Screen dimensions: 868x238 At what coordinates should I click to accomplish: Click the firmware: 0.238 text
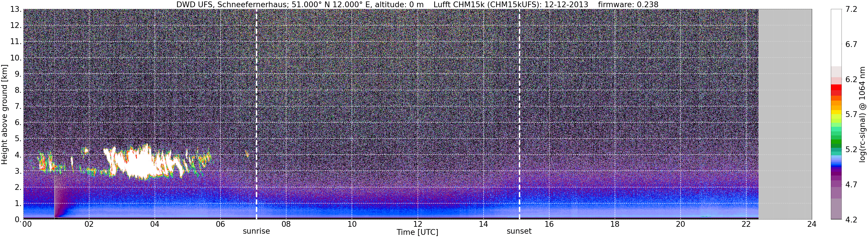[628, 4]
